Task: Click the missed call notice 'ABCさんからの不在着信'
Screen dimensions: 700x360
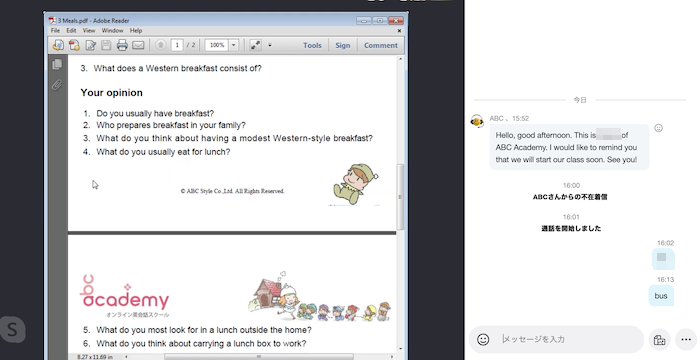Action: [x=570, y=197]
